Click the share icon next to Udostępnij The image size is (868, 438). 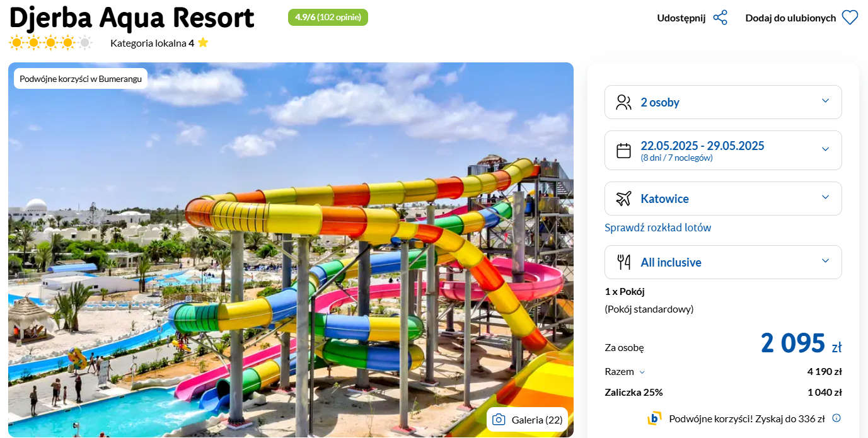tap(720, 18)
